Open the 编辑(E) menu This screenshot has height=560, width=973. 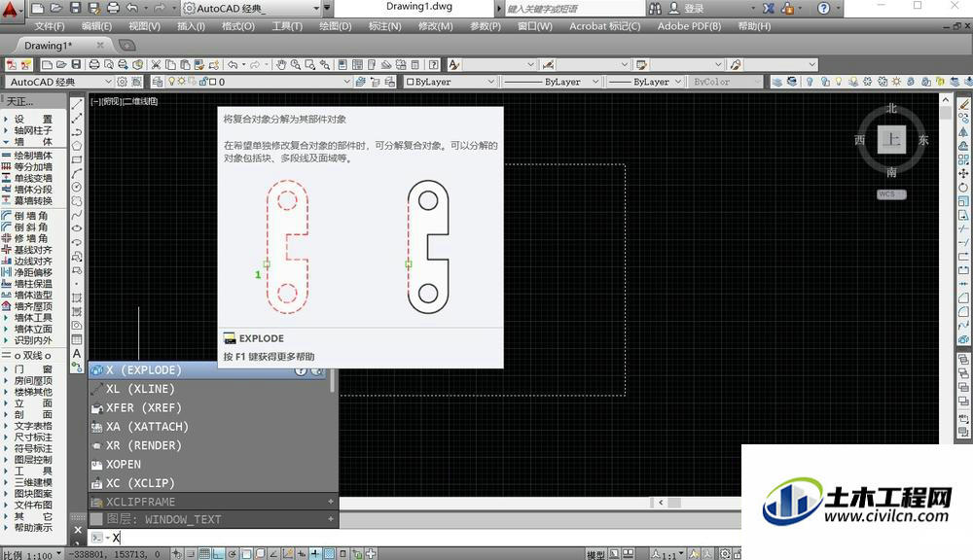point(96,26)
